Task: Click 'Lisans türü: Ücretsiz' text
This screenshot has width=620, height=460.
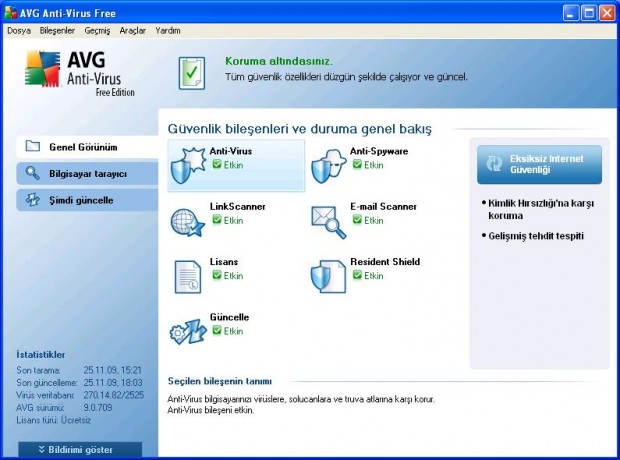Action: 54,420
